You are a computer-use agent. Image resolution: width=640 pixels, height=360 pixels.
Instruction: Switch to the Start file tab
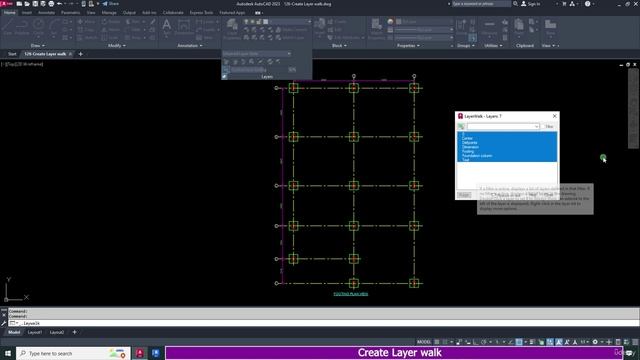[12, 54]
